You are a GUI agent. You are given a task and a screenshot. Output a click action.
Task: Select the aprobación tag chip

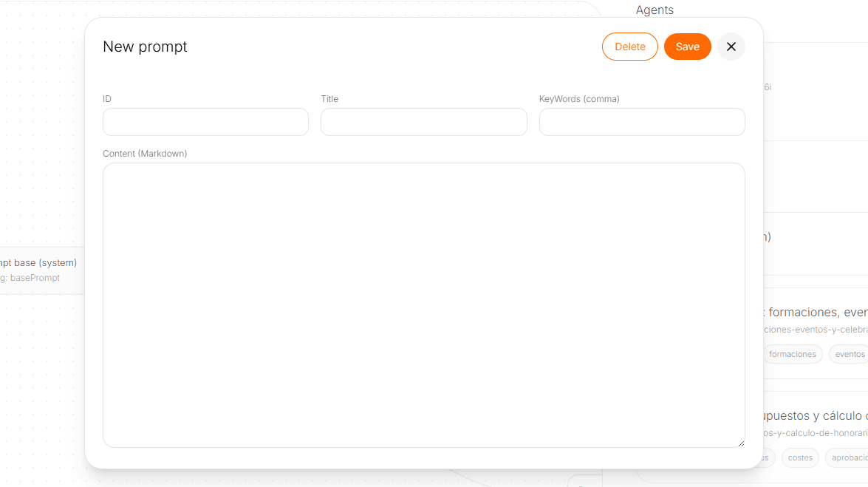[851, 457]
